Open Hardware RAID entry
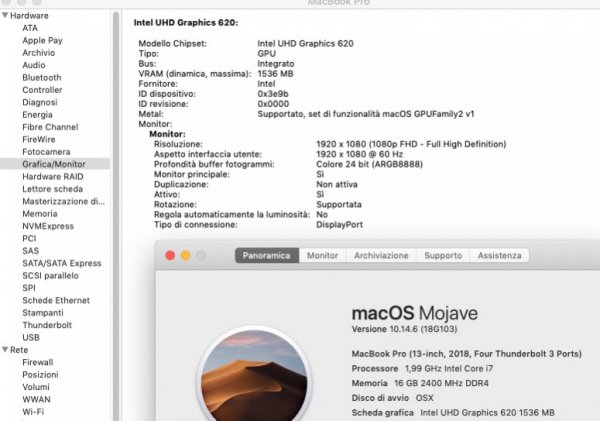 (53, 176)
